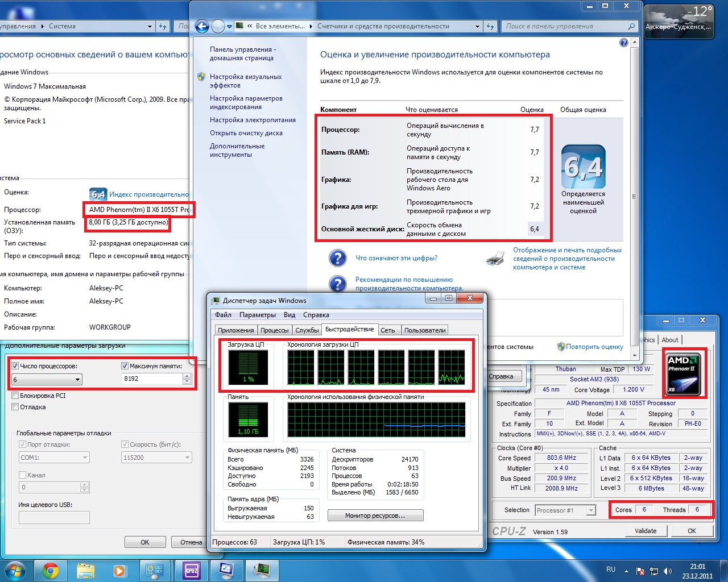Switch to 'Пользователи' tab in Task Manager

click(425, 330)
